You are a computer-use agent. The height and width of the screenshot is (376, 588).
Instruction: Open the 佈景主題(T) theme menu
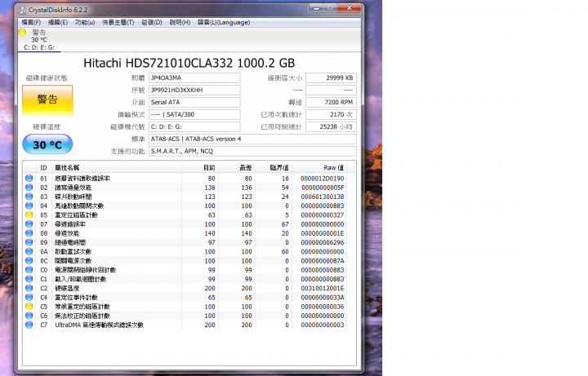[118, 23]
